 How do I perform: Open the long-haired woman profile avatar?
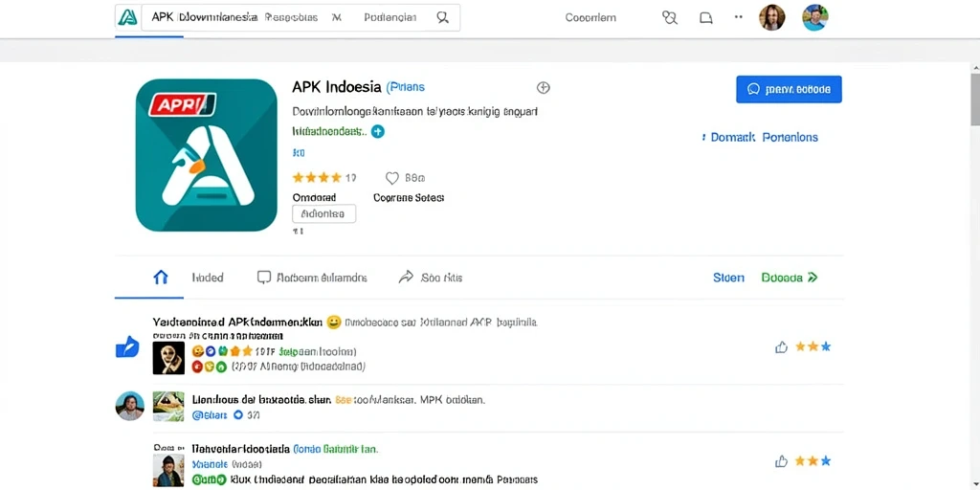coord(772,17)
